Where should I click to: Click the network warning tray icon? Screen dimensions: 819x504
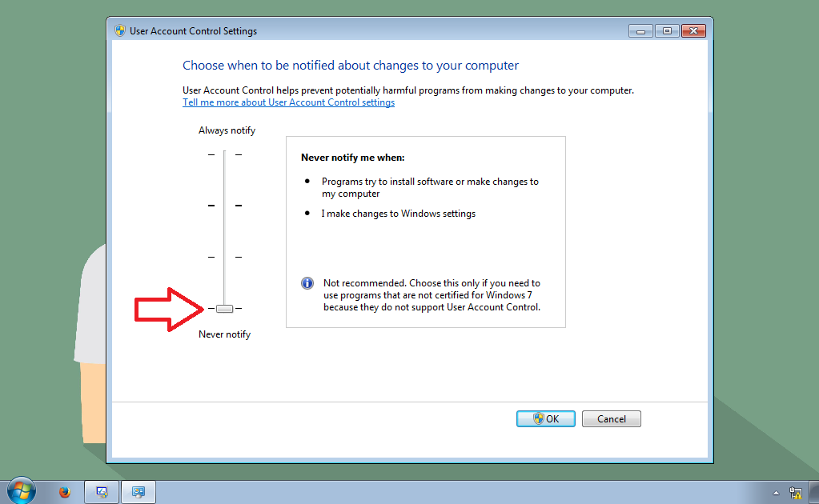[x=796, y=493]
